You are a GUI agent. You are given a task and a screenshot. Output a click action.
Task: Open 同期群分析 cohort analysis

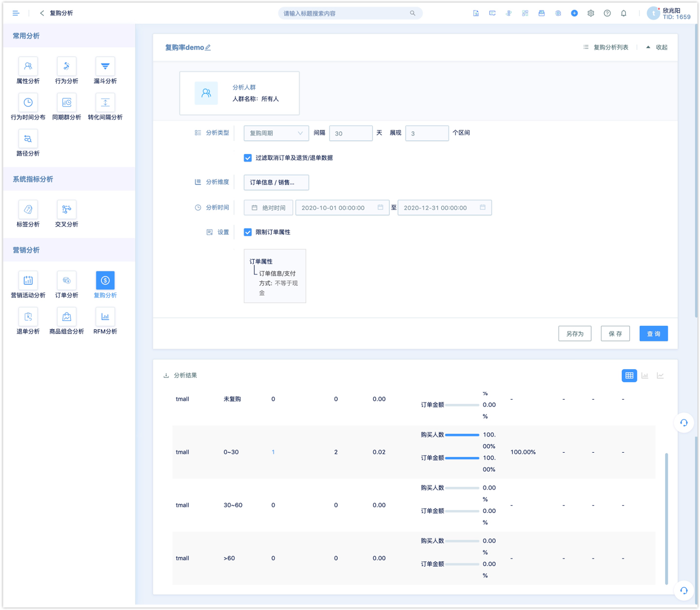point(66,107)
